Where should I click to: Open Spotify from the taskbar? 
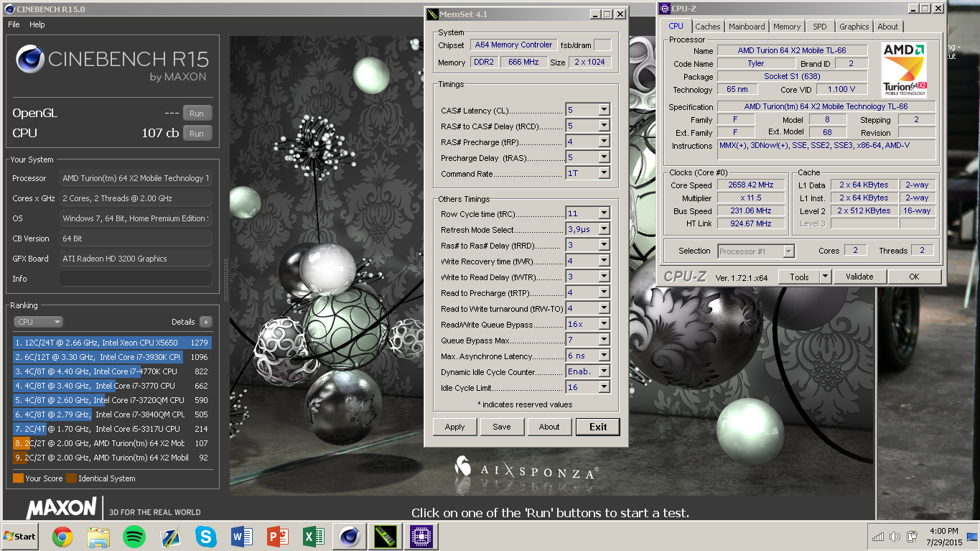click(x=134, y=536)
